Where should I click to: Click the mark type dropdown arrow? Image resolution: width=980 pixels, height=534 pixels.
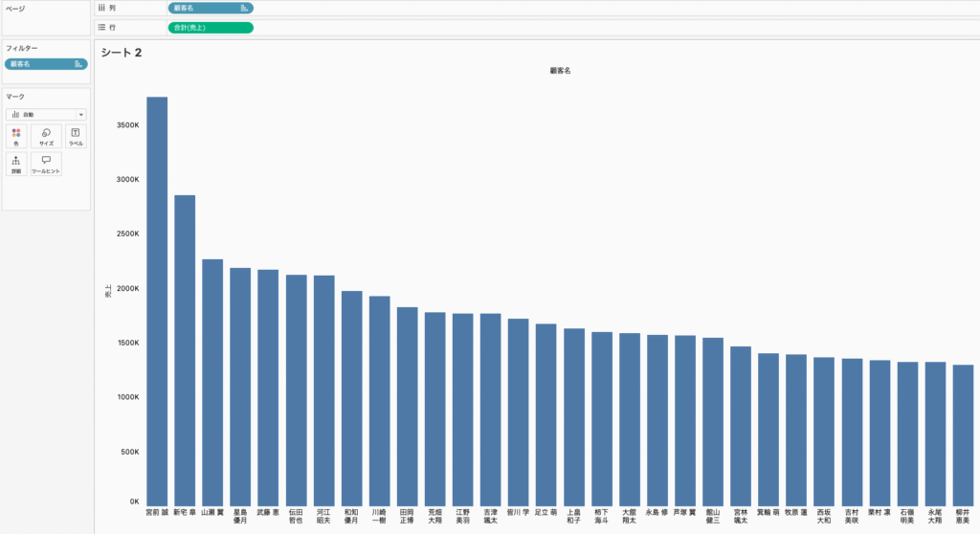[80, 114]
